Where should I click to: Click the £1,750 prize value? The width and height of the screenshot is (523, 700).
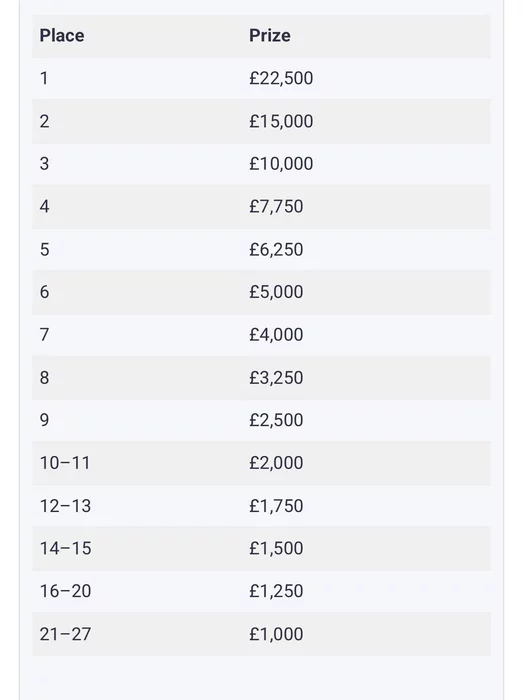276,505
